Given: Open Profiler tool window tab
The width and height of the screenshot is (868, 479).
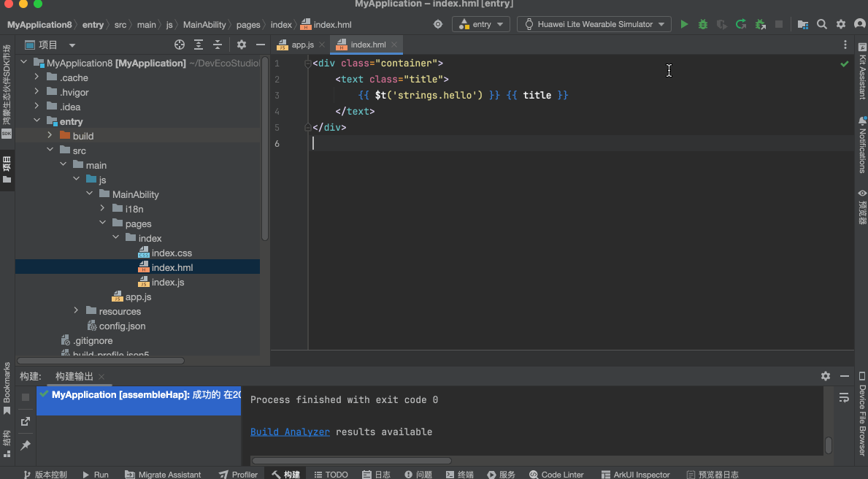Looking at the screenshot, I should (239, 475).
